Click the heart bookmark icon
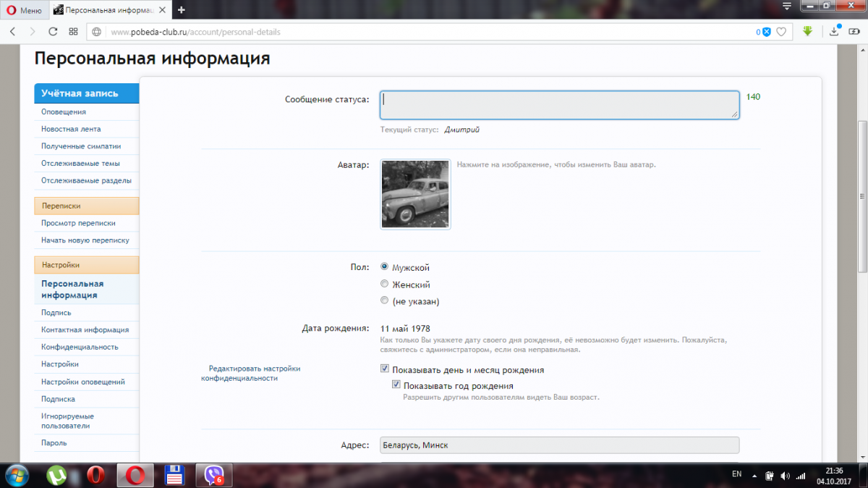 click(x=781, y=32)
